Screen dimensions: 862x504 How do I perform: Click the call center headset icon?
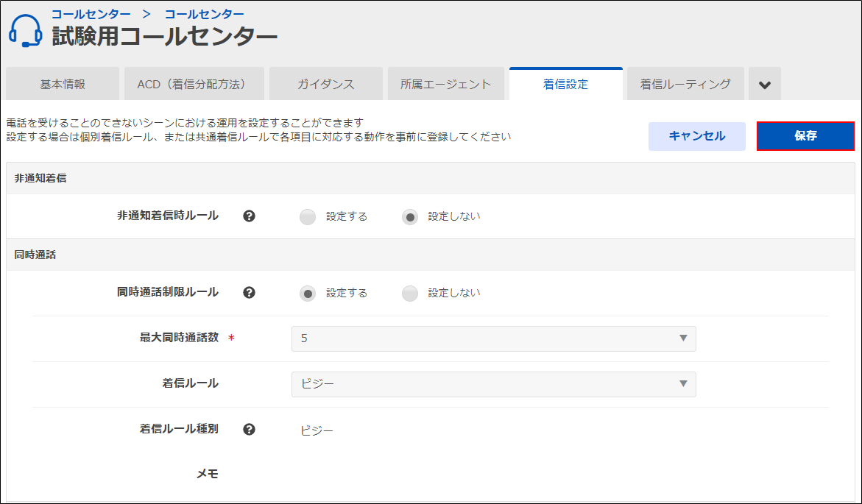(25, 31)
